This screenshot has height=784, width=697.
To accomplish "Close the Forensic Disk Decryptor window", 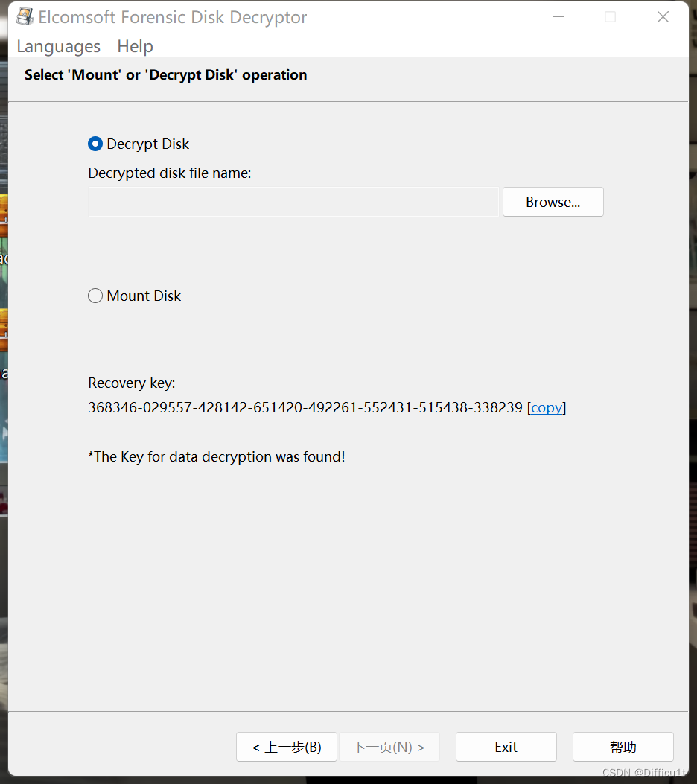I will tap(663, 17).
